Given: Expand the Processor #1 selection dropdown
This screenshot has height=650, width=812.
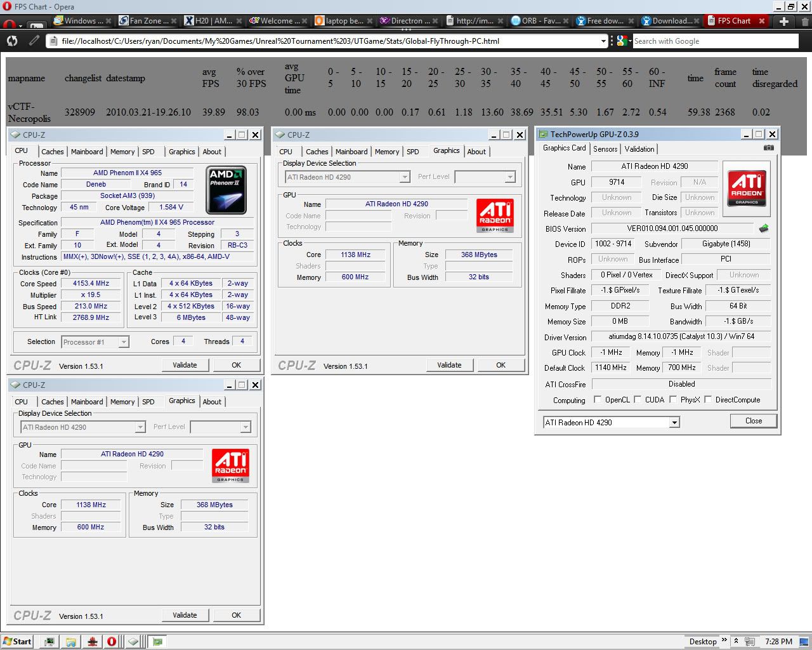Looking at the screenshot, I should [x=124, y=342].
